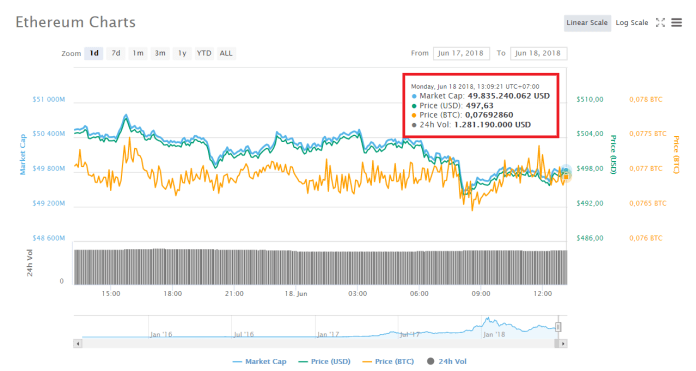Image resolution: width=696 pixels, height=371 pixels.
Task: Choose the YTD zoom option
Action: [x=204, y=53]
